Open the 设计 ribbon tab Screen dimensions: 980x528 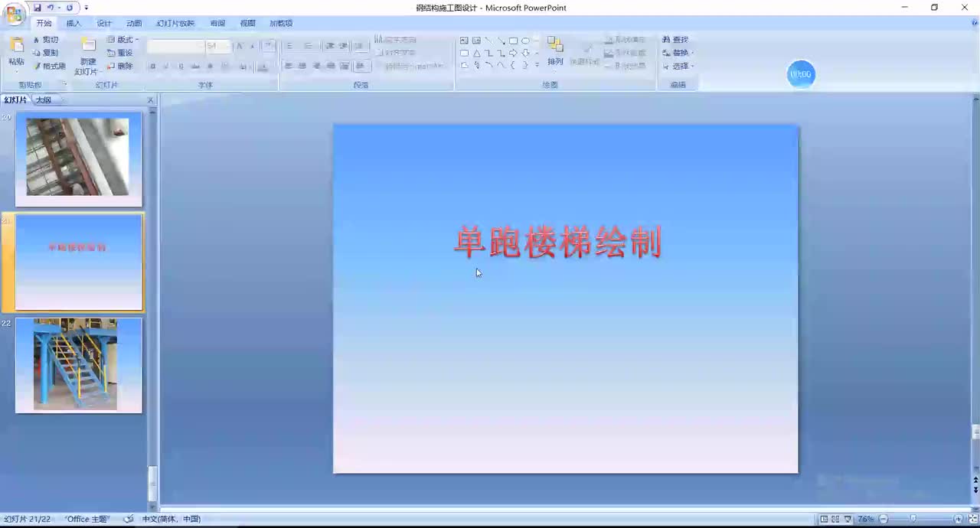104,24
